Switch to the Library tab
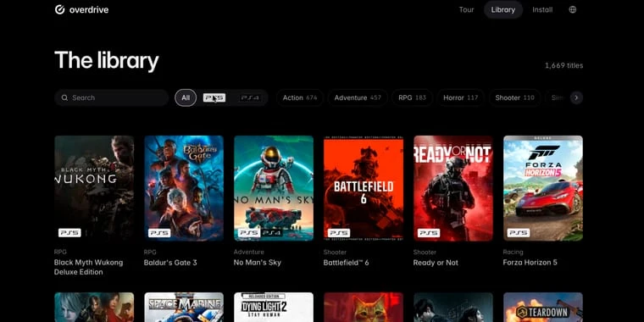The image size is (644, 322). [502, 10]
